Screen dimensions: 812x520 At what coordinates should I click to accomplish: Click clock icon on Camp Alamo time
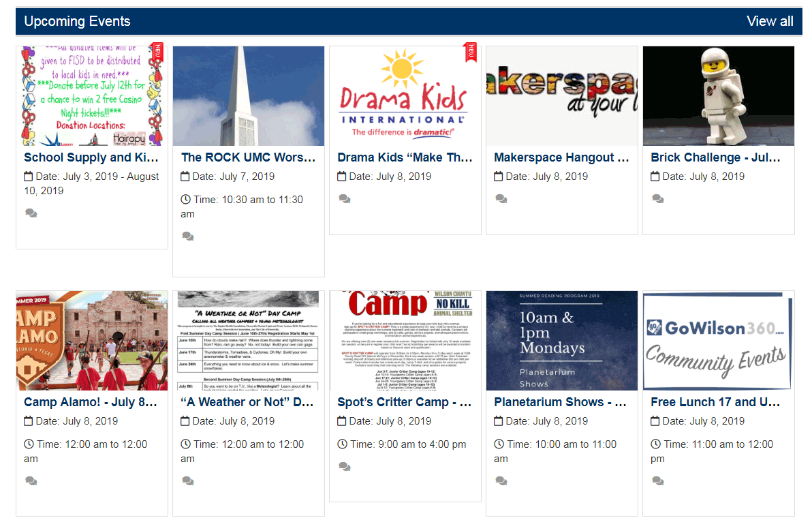click(x=29, y=444)
